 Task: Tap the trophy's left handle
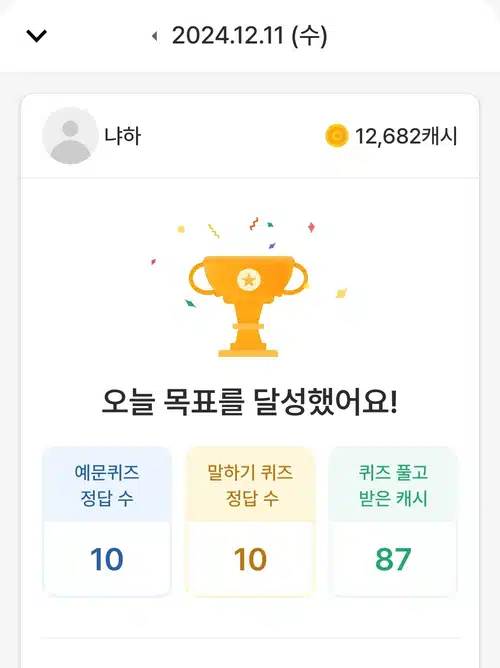tap(199, 279)
